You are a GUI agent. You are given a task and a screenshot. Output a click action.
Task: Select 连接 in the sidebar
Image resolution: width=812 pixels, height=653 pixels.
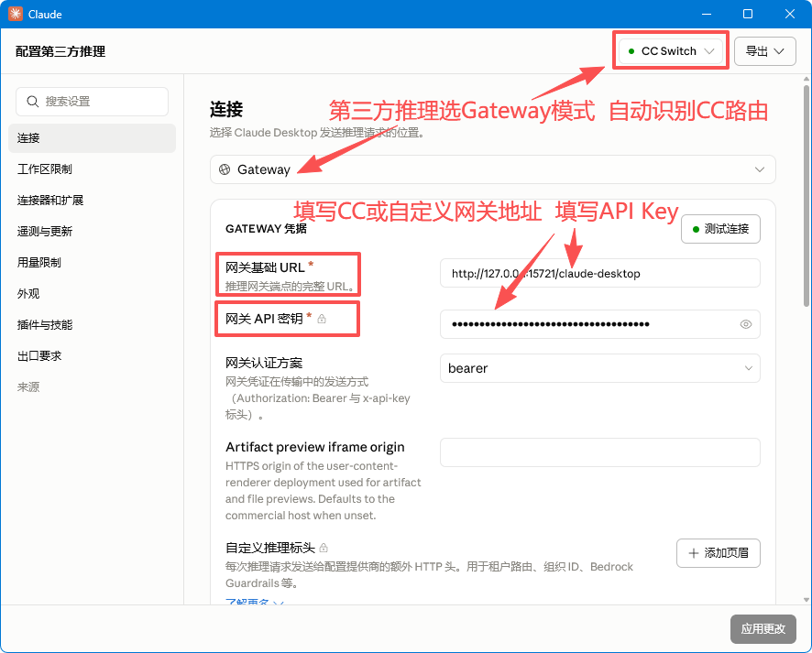tap(93, 138)
